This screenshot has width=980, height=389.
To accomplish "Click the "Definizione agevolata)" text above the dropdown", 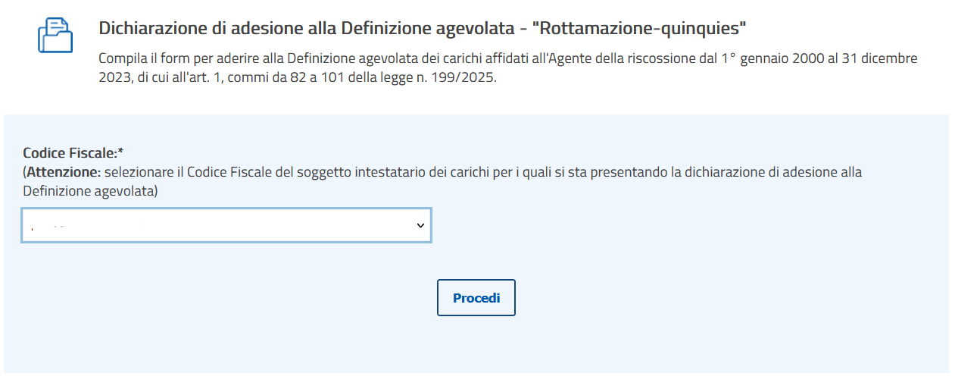I will click(x=90, y=191).
